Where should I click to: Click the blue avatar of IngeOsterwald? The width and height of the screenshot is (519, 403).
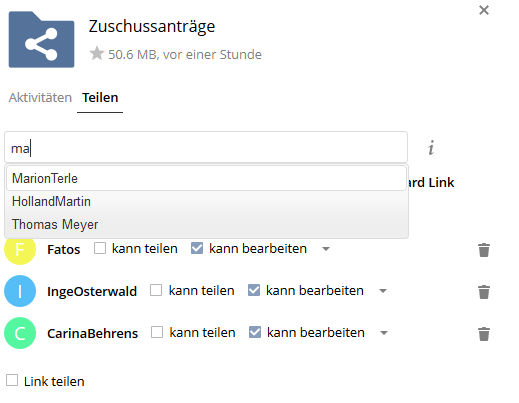coord(20,291)
